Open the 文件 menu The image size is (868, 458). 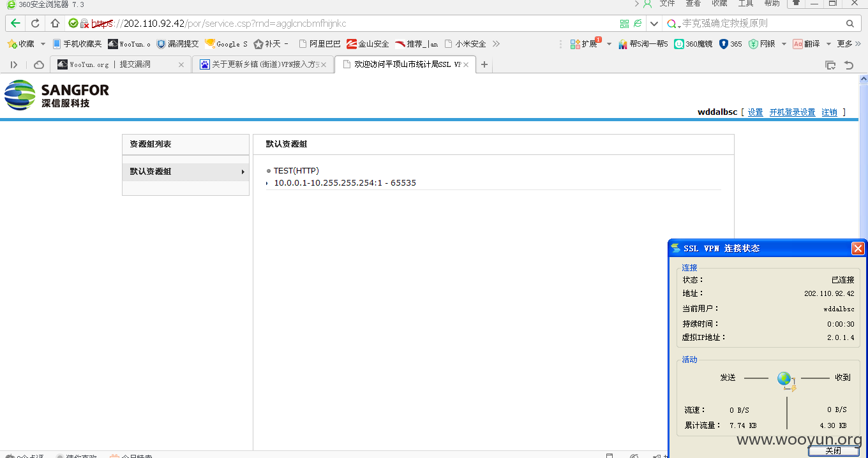(x=668, y=3)
